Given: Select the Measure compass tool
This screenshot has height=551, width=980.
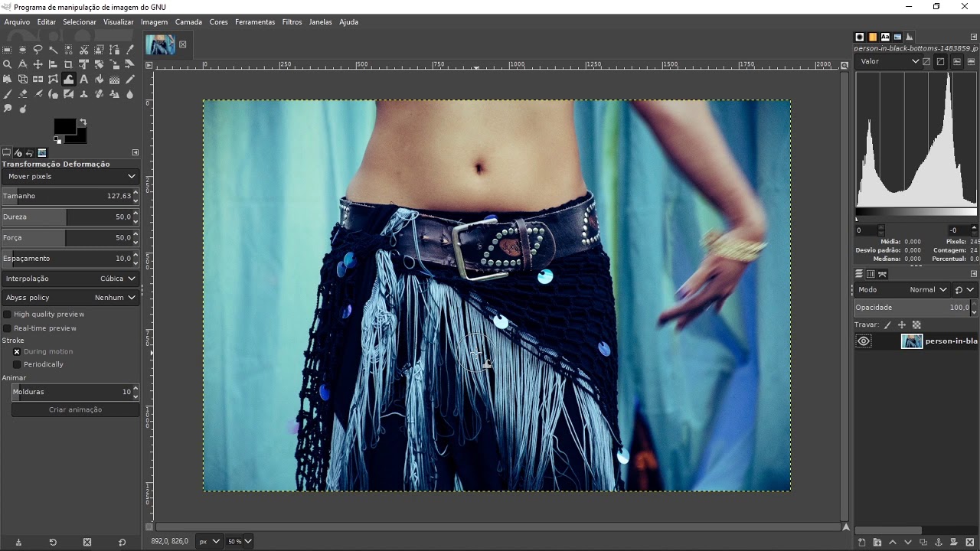Looking at the screenshot, I should coord(22,64).
